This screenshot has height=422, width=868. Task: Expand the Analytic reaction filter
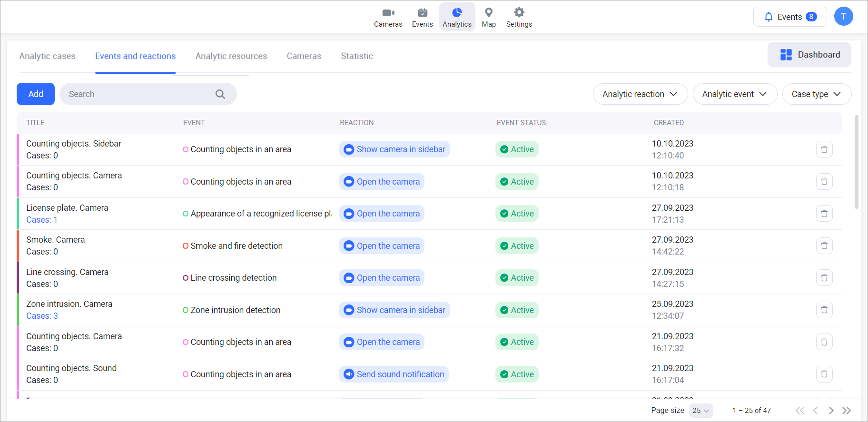pos(640,94)
